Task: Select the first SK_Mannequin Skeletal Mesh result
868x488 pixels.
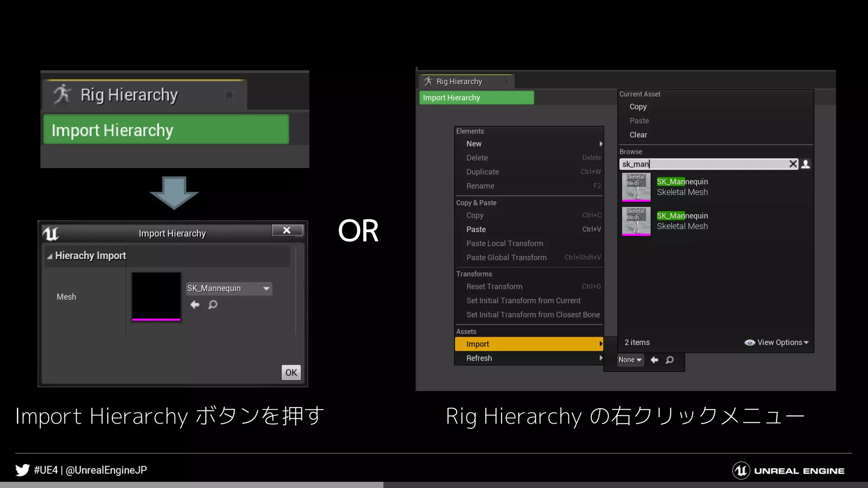Action: pos(715,187)
